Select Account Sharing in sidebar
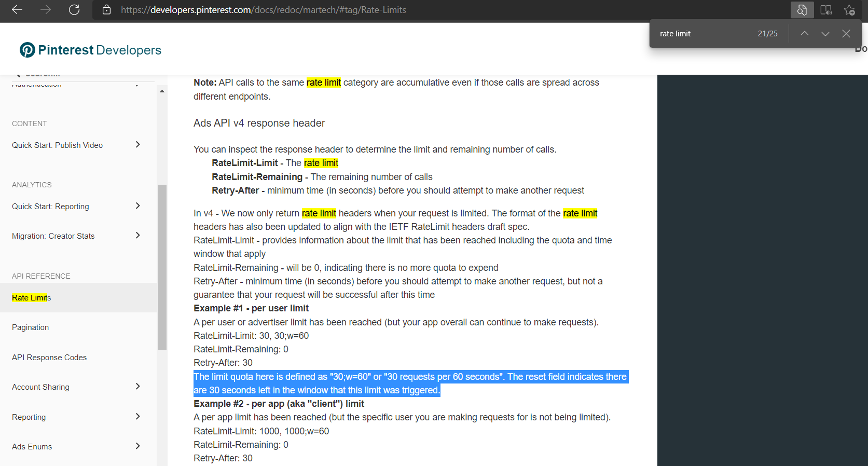Image resolution: width=868 pixels, height=466 pixels. point(40,387)
